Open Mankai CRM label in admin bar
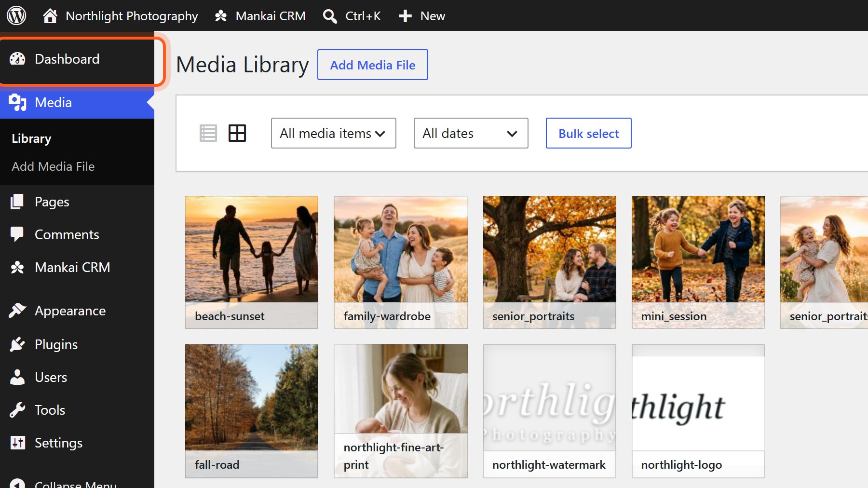This screenshot has height=488, width=868. [271, 16]
